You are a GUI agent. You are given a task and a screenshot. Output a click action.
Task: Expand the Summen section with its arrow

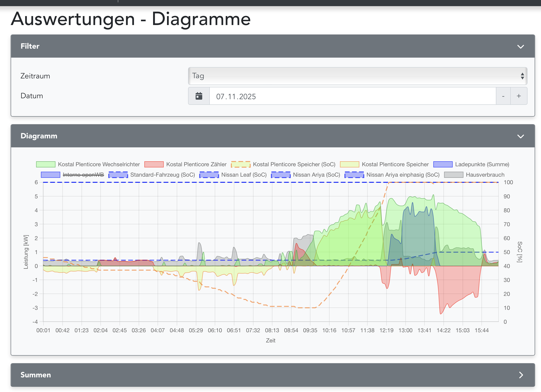click(x=521, y=375)
